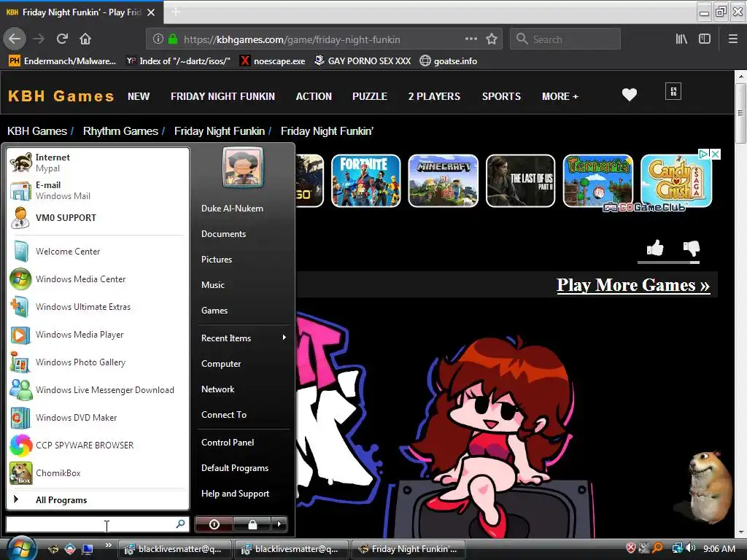Open Windows Media Center
The height and width of the screenshot is (560, 747).
[x=97, y=279]
